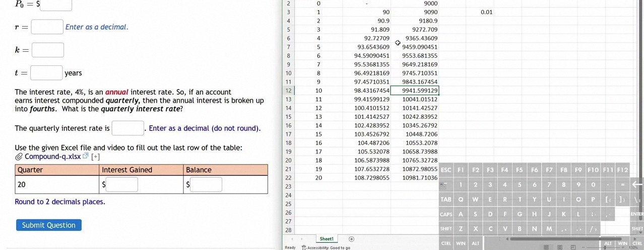Expand the [+] toggle after Compound-q.xlsx
Image resolution: width=644 pixels, height=250 pixels.
pos(95,156)
